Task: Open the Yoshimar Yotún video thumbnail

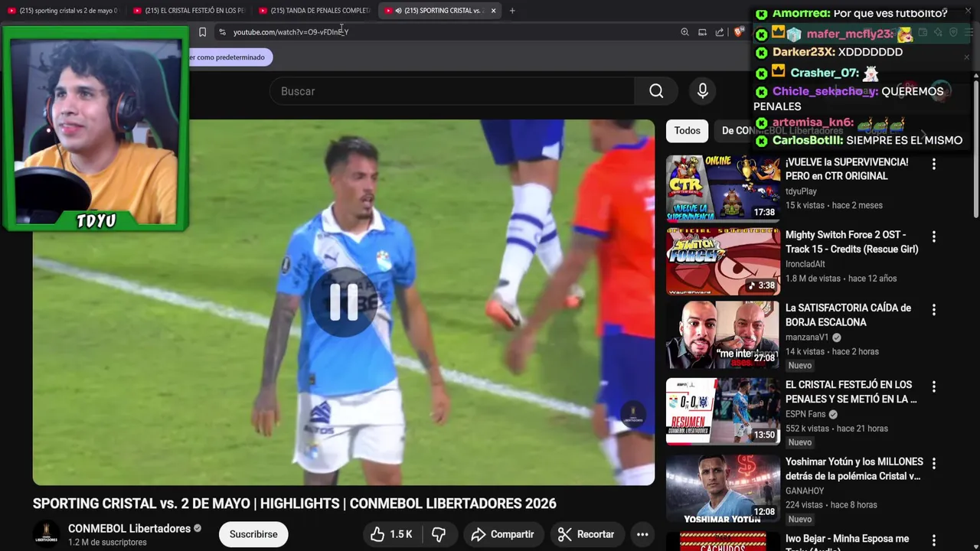Action: click(x=723, y=488)
